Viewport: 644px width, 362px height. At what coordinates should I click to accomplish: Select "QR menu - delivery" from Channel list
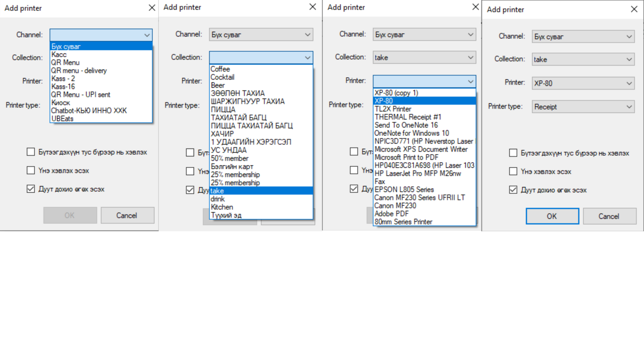(x=79, y=70)
